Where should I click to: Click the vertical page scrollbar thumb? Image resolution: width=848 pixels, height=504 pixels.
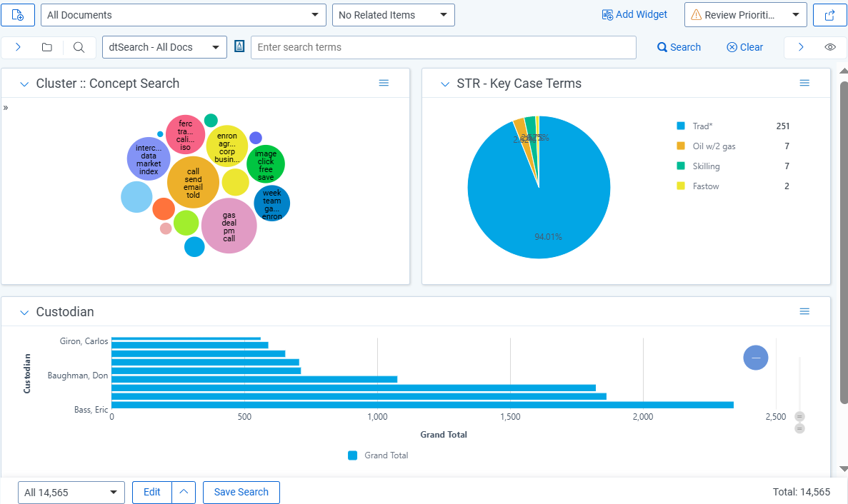click(x=844, y=242)
